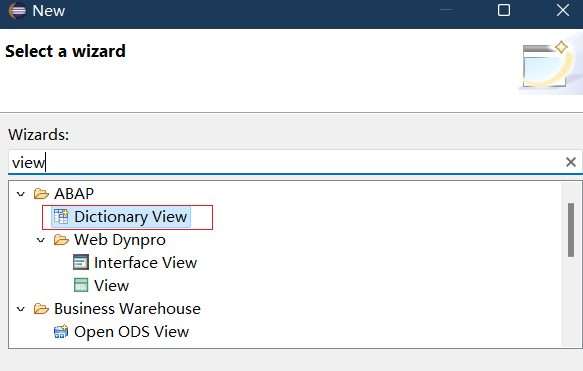Click the Eclipse icon in title bar
This screenshot has height=371, width=583.
tap(17, 10)
